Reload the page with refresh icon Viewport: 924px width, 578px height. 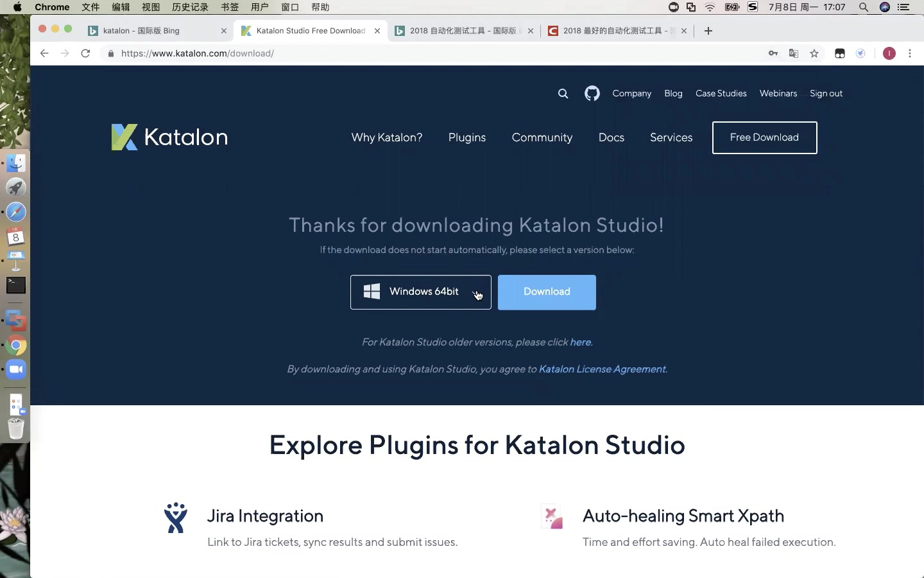coord(85,53)
